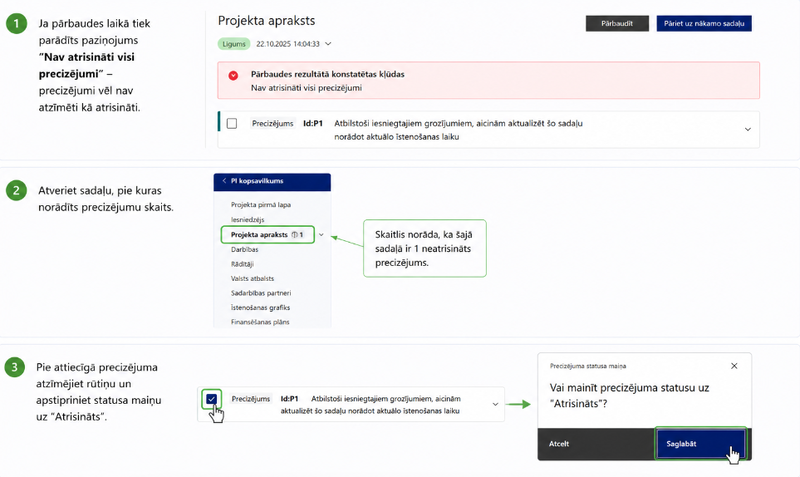Open Finansēšanas plāns section
The height and width of the screenshot is (477, 800).
[260, 322]
